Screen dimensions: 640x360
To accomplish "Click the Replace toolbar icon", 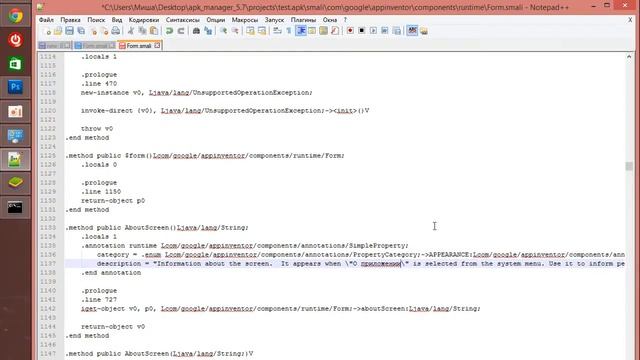I will 208,31.
